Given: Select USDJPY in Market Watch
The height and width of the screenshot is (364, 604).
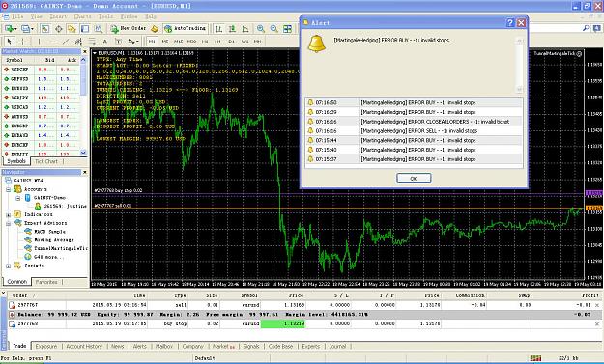Looking at the screenshot, I should point(41,98).
